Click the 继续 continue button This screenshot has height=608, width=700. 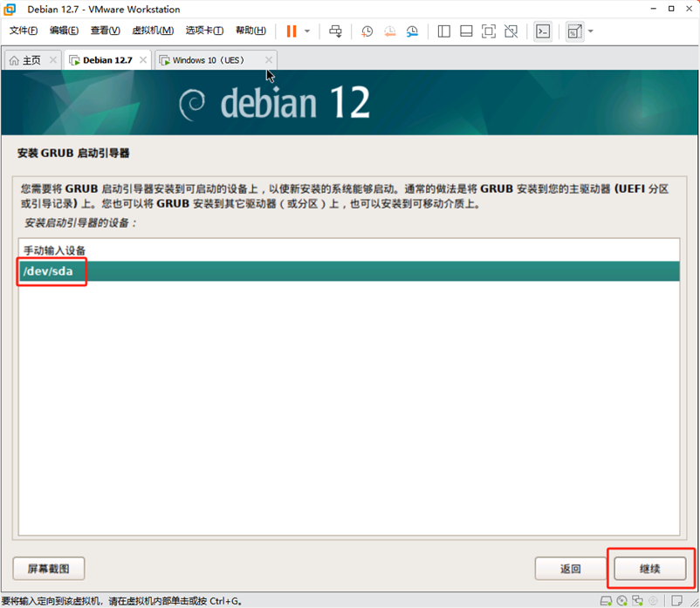[x=650, y=569]
